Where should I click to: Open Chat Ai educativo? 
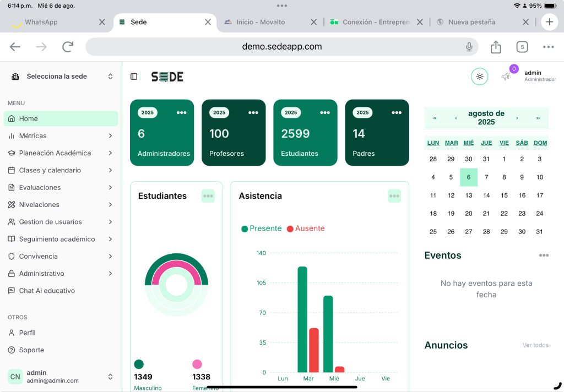point(61,291)
